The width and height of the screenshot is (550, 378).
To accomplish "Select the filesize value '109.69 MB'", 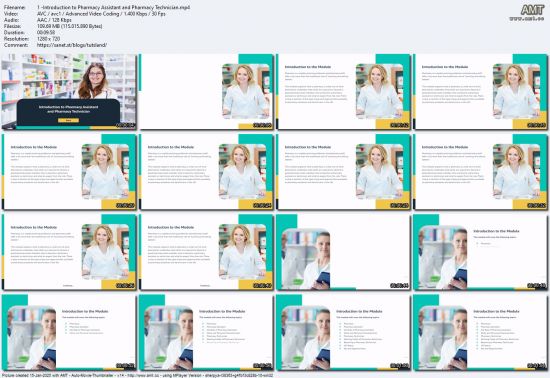I will [69, 26].
